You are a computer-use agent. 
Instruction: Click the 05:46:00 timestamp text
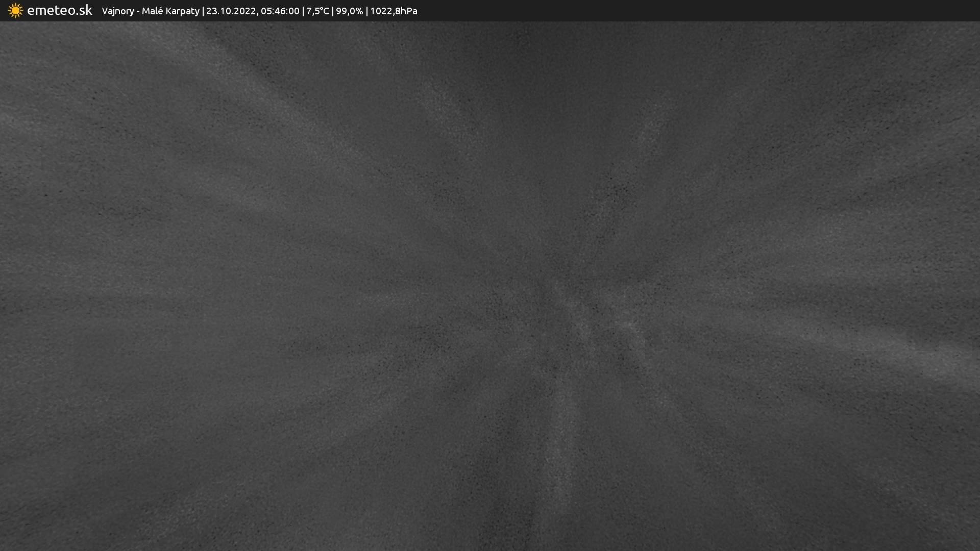point(280,11)
